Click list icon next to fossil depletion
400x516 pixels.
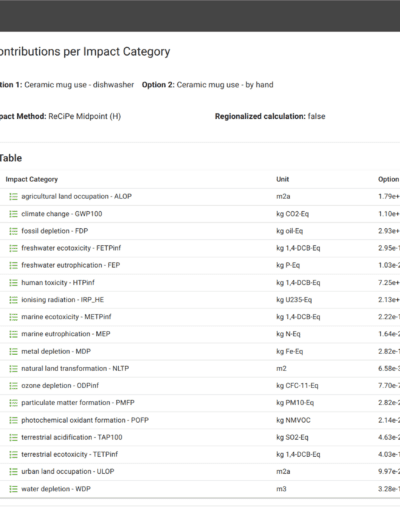pyautogui.click(x=13, y=231)
